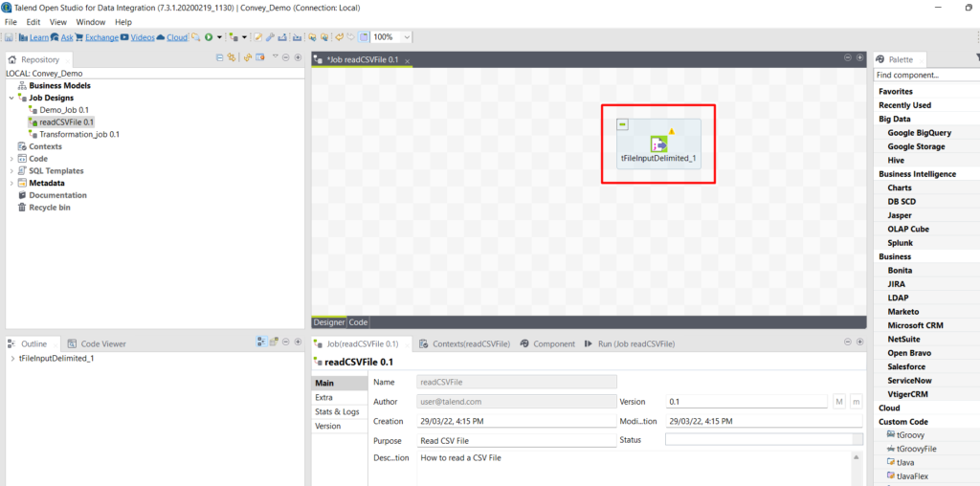This screenshot has height=486, width=980.
Task: Select Demo_Job 0.1 in Repository
Action: tap(64, 110)
